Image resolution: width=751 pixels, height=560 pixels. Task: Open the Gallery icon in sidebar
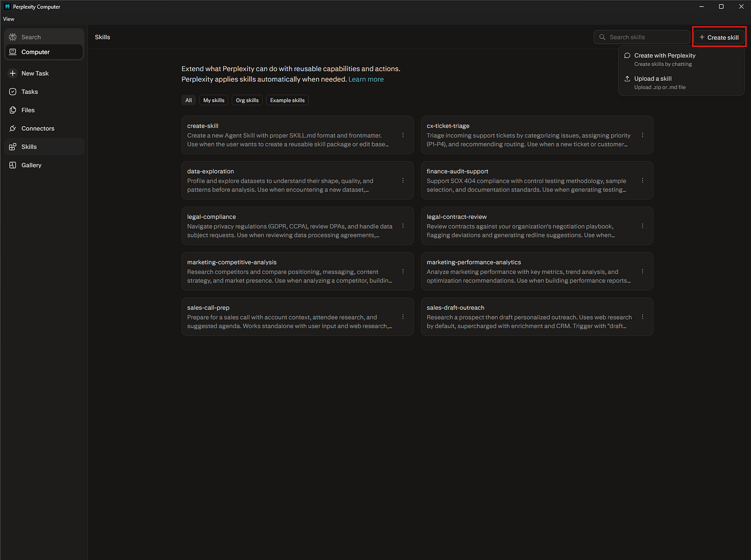click(13, 165)
